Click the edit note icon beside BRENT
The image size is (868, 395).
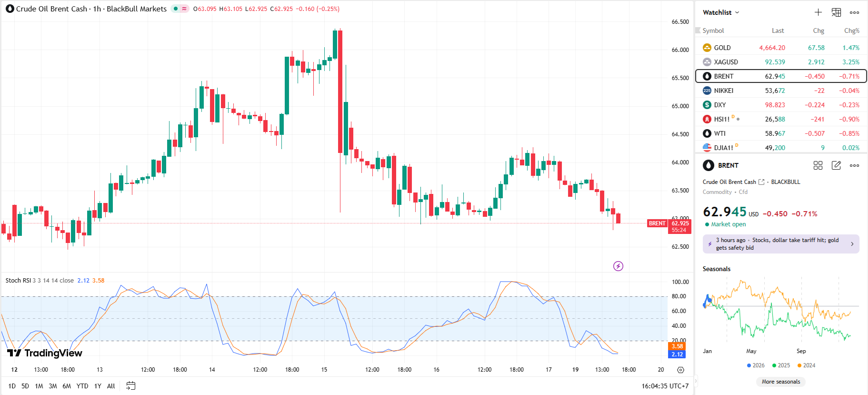(836, 165)
